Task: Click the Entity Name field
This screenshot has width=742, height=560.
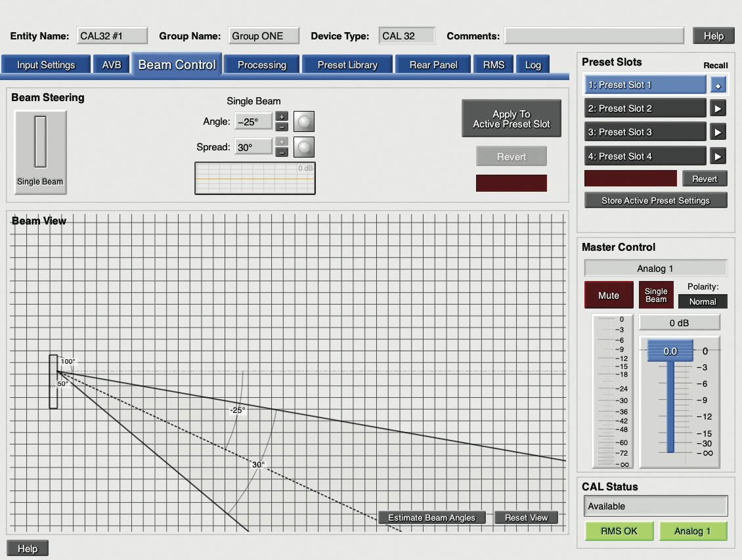Action: 112,36
